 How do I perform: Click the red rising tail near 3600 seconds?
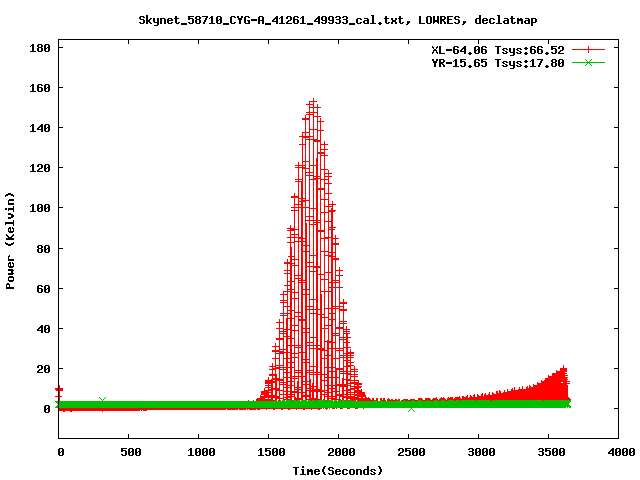564,370
